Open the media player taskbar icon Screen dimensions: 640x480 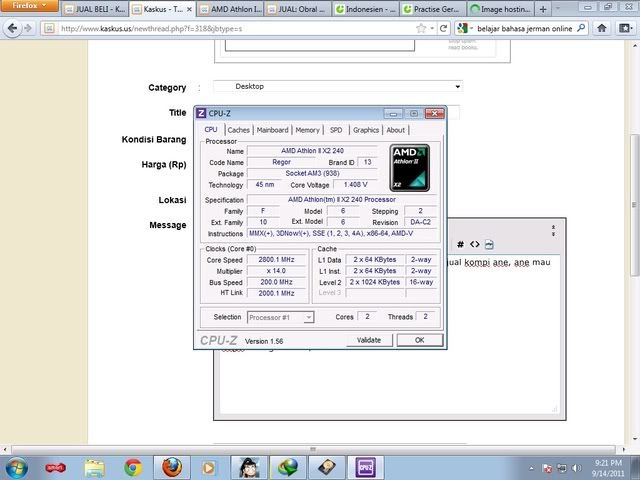click(209, 468)
